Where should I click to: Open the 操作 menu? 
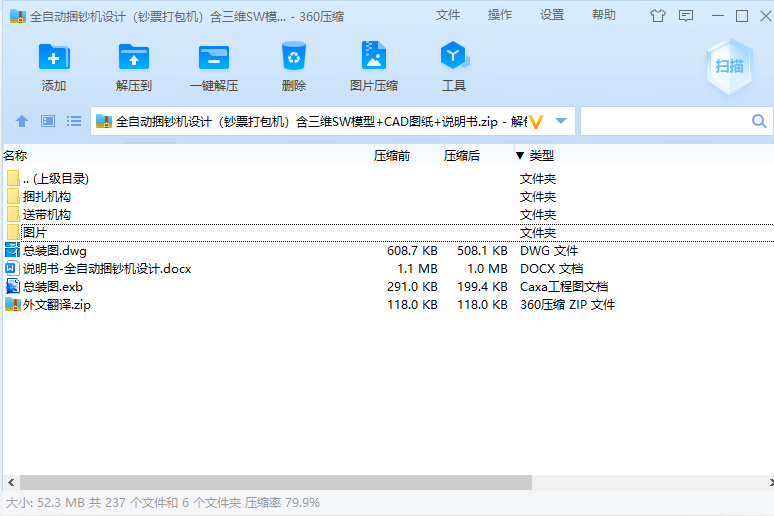pyautogui.click(x=500, y=15)
